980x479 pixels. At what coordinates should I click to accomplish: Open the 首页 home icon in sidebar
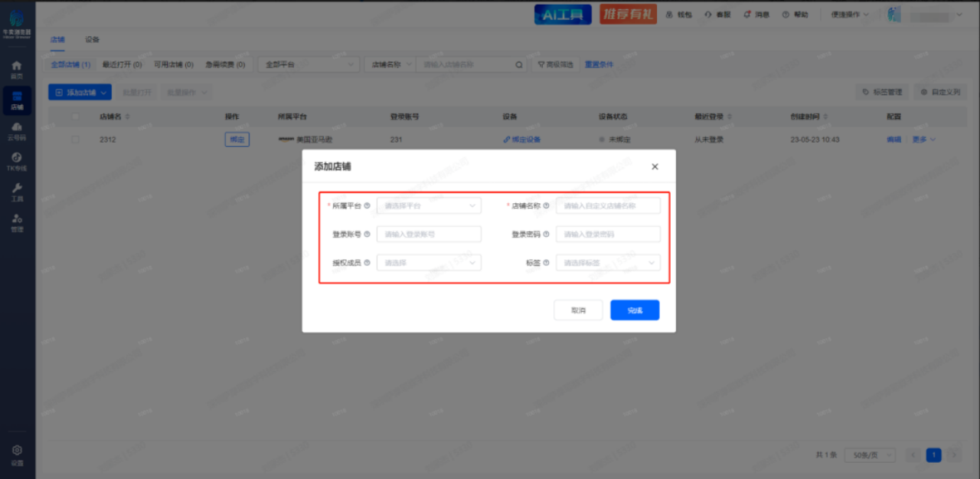(x=17, y=70)
